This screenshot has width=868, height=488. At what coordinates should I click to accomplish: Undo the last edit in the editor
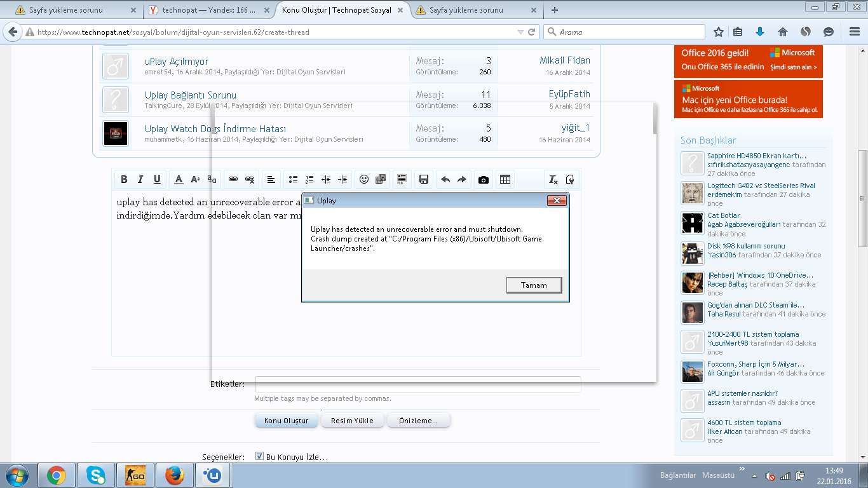pos(445,180)
